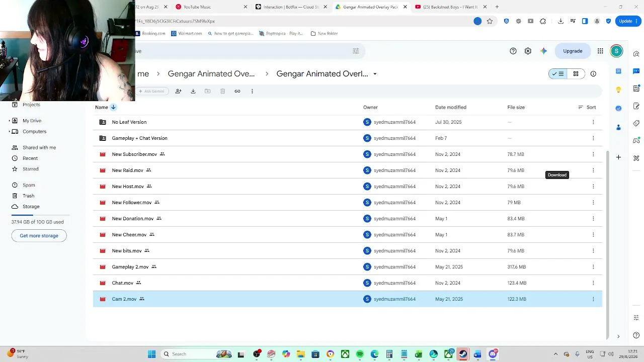Open Discord from the taskbar
The image size is (644, 362).
pos(493,354)
